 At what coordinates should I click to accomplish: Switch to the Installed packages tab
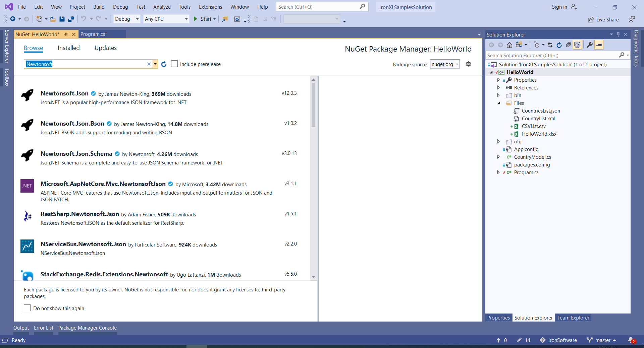69,48
